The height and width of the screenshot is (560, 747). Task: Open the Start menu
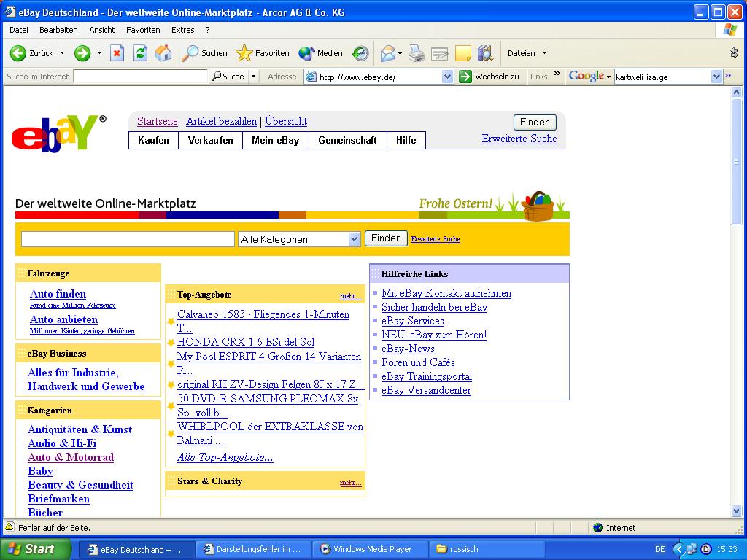pyautogui.click(x=35, y=549)
